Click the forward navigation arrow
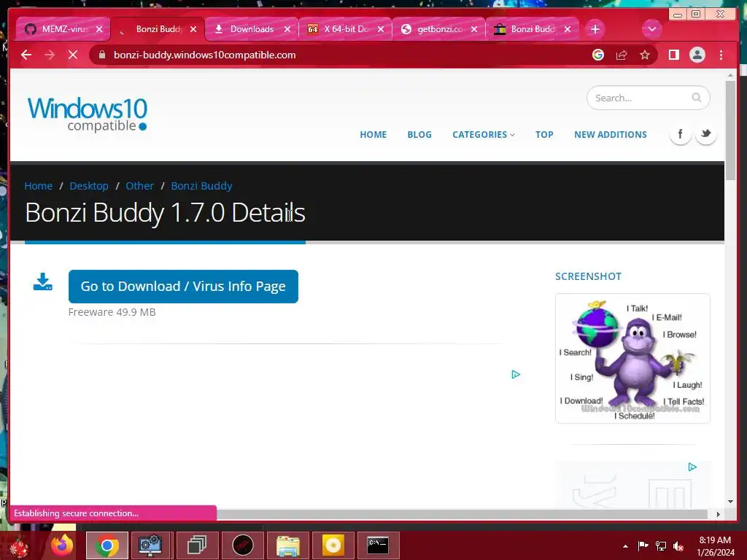Viewport: 747px width, 560px height. [50, 55]
